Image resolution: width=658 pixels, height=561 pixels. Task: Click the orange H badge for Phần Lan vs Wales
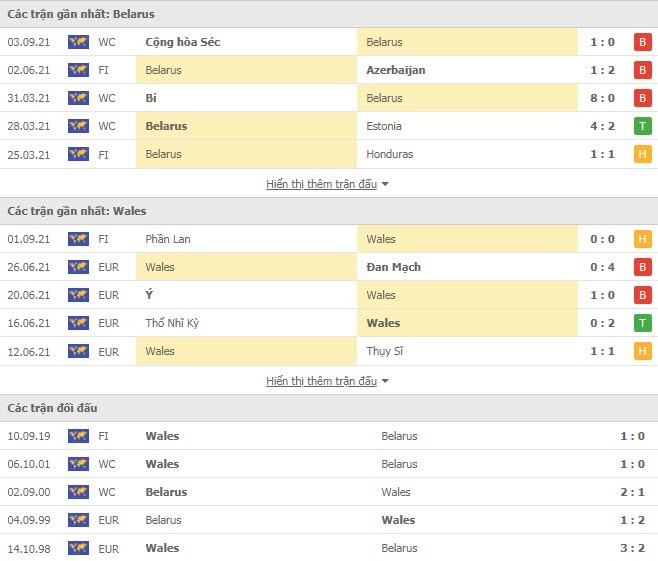[x=642, y=239]
